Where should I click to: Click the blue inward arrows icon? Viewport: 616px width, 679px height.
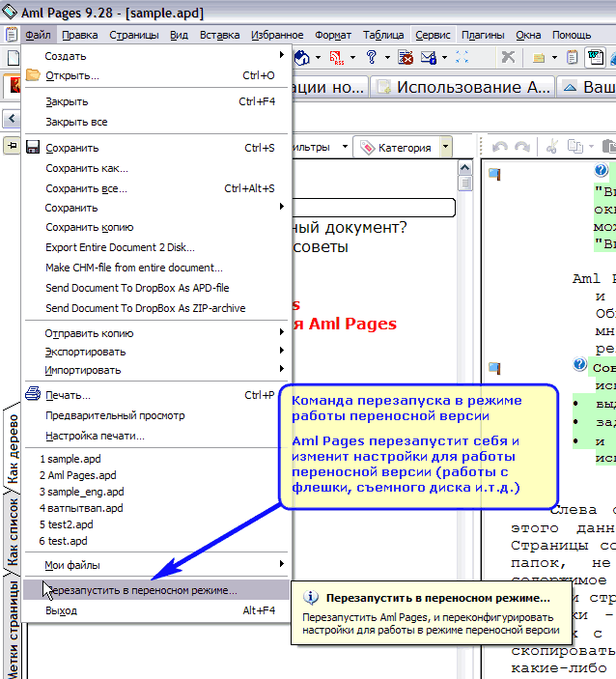462,57
